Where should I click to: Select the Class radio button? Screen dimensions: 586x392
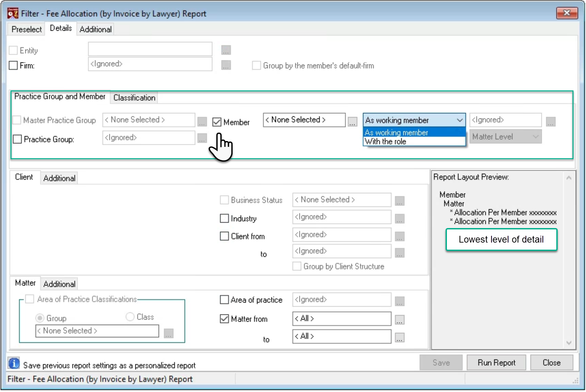tap(130, 317)
